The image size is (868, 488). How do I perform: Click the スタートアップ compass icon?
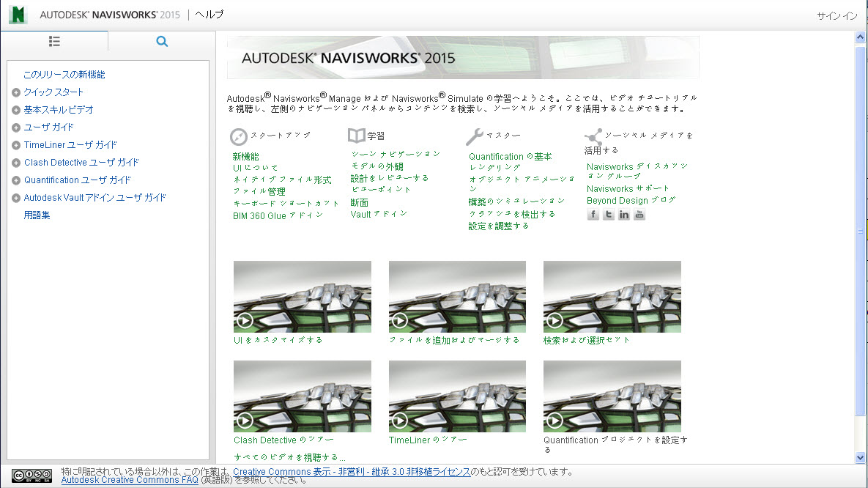239,136
